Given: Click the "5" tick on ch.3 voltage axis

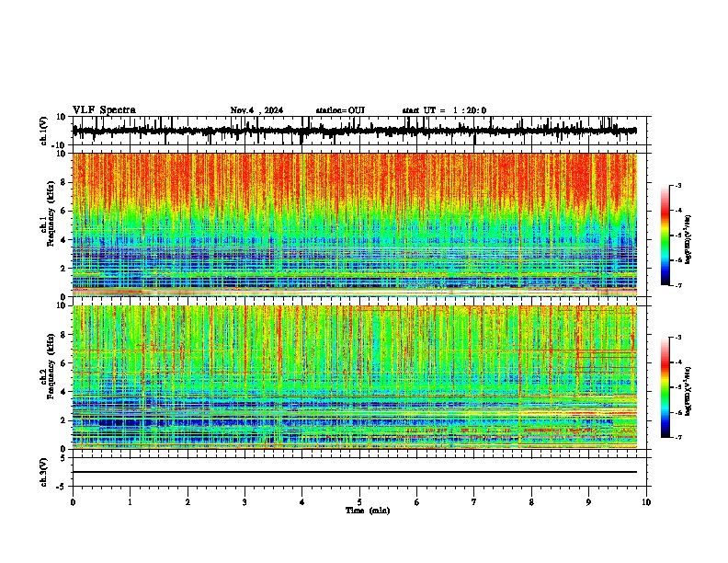Looking at the screenshot, I should coord(63,457).
